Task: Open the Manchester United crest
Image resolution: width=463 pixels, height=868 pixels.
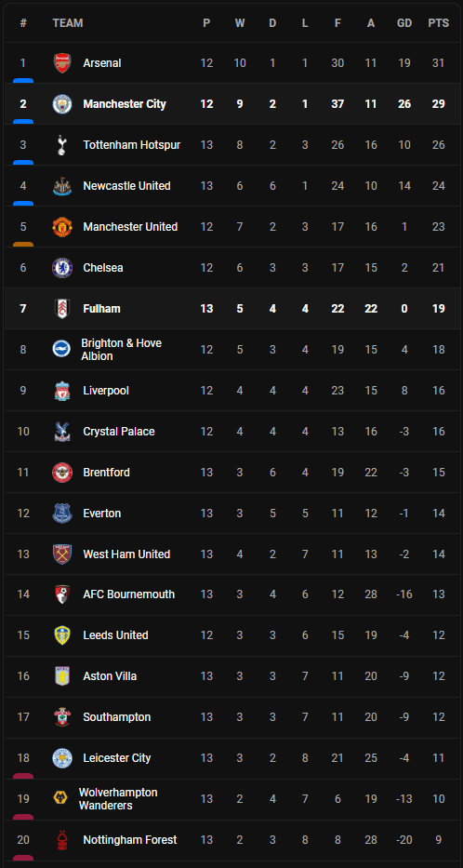Action: pyautogui.click(x=62, y=227)
